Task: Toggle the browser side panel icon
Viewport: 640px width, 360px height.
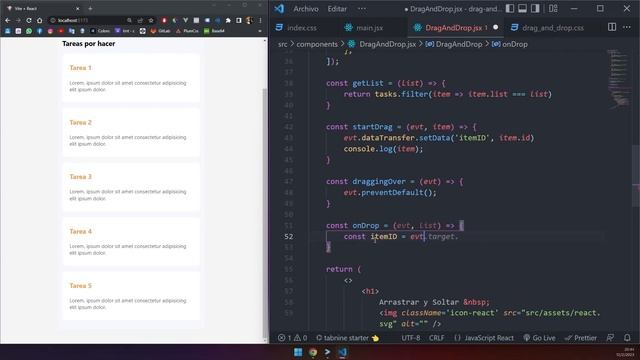Action: (x=238, y=20)
